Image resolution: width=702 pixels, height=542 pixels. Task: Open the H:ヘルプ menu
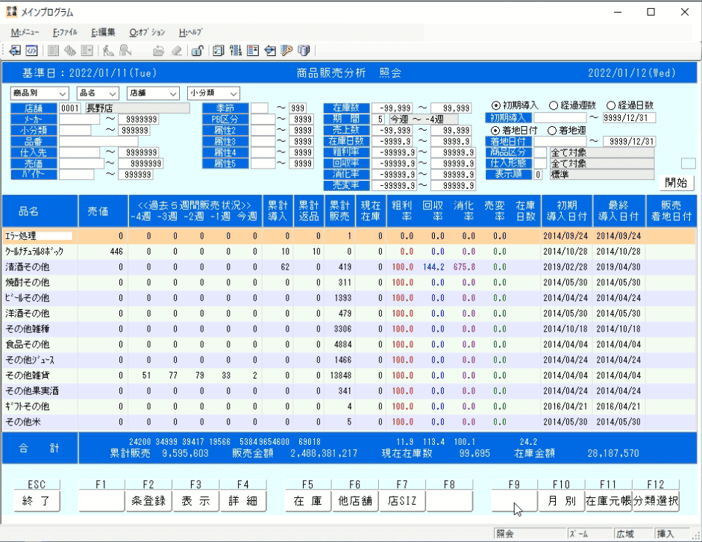click(190, 32)
